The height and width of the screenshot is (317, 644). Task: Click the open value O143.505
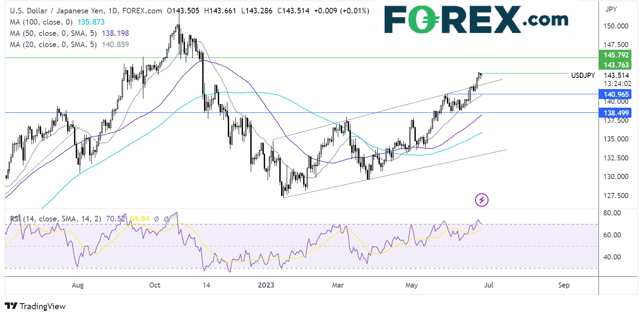click(182, 11)
